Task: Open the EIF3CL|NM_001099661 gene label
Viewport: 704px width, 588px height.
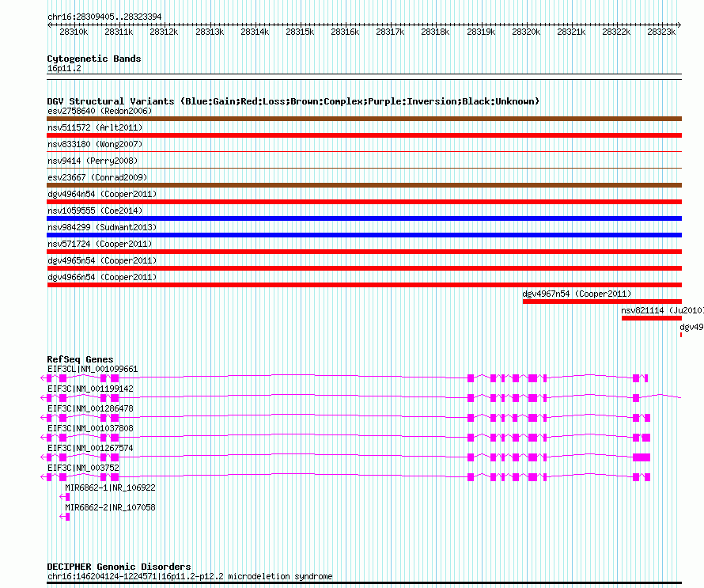Action: click(93, 370)
